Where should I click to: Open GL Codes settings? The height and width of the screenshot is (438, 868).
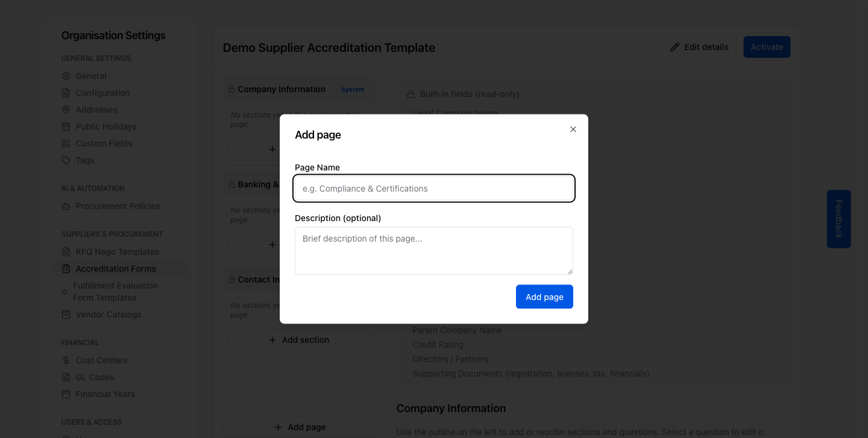pos(95,377)
